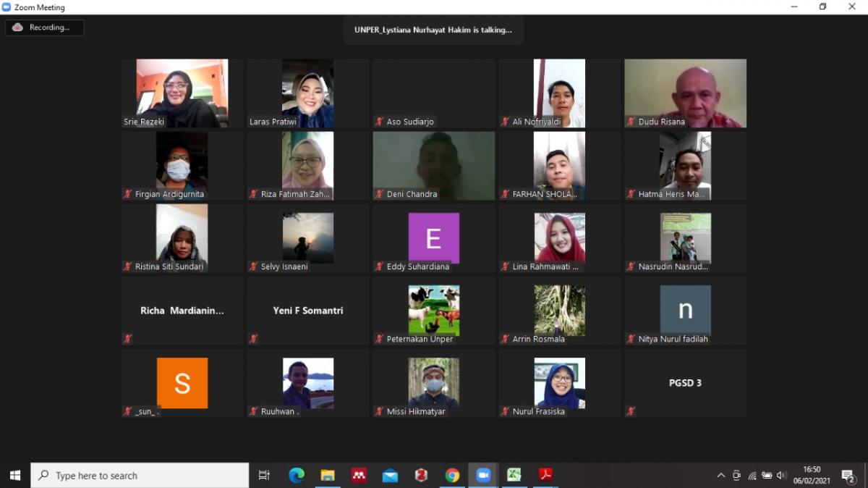
Task: Open Microsoft Edge from the taskbar
Action: coord(297,475)
